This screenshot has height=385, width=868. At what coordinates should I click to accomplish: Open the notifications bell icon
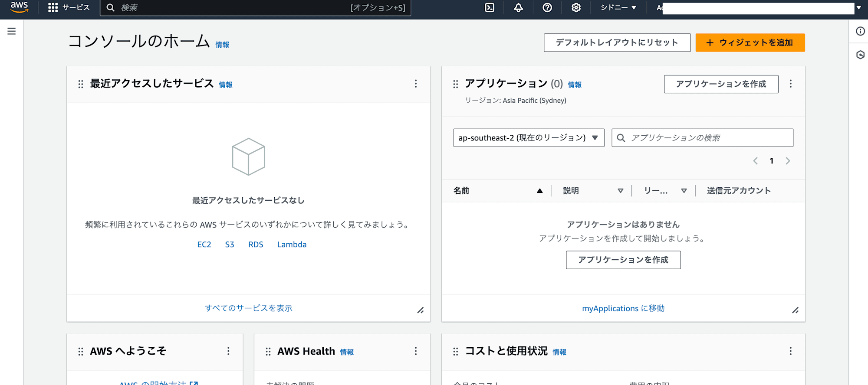click(x=518, y=7)
